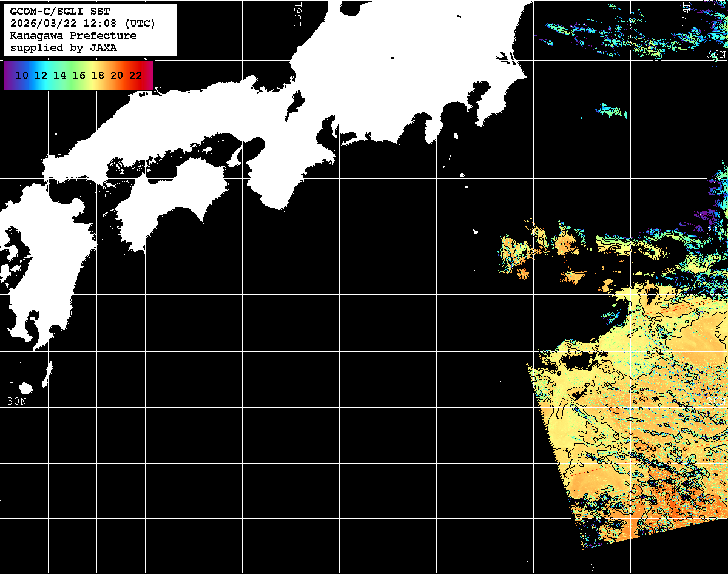Select the 2026/03/22 12:08 (UTC) timestamp
Viewport: 728px width, 574px height.
pos(83,24)
